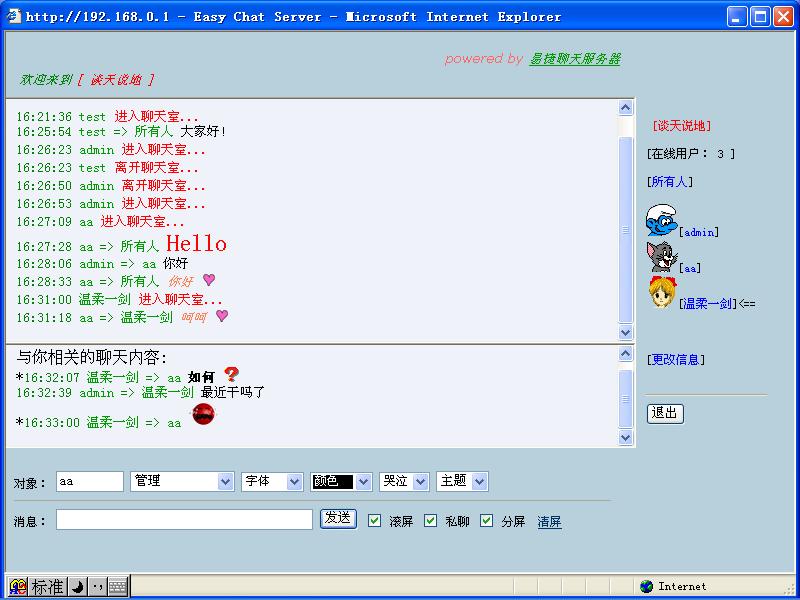Screen dimensions: 800x600
Task: Click the 16:21:36 test 进入聊天室 line
Action: pyautogui.click(x=107, y=117)
